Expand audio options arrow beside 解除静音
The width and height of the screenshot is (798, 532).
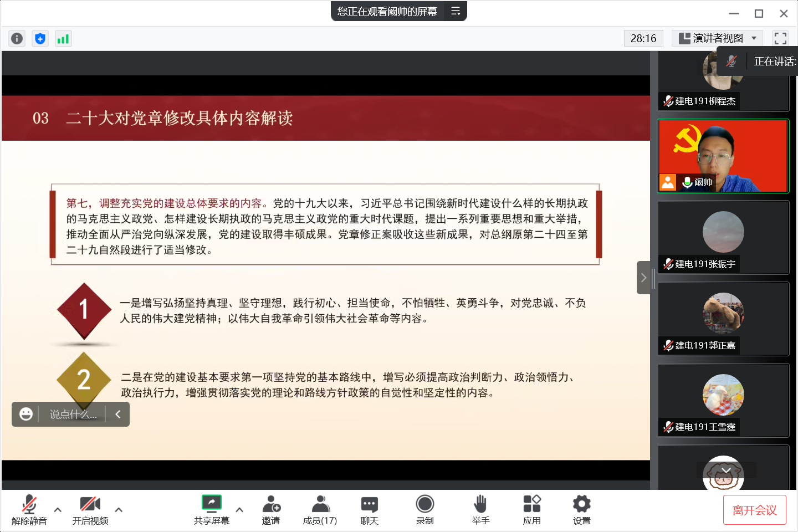pos(58,509)
